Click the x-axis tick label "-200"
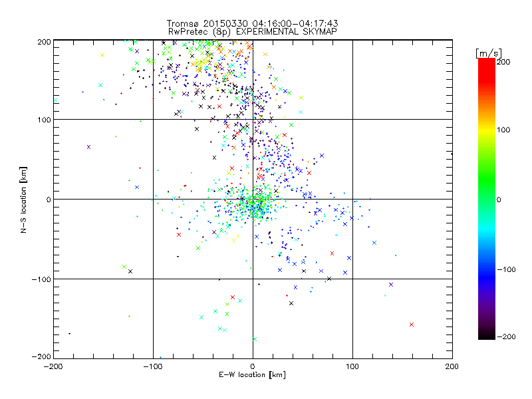This screenshot has width=532, height=399. [53, 366]
